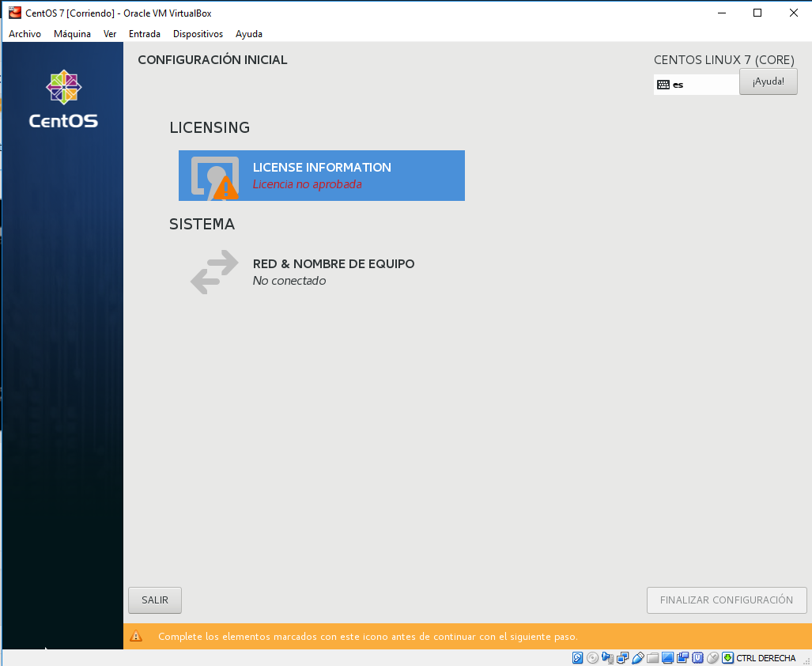
Task: Open the Dispositivos menu
Action: 198,34
